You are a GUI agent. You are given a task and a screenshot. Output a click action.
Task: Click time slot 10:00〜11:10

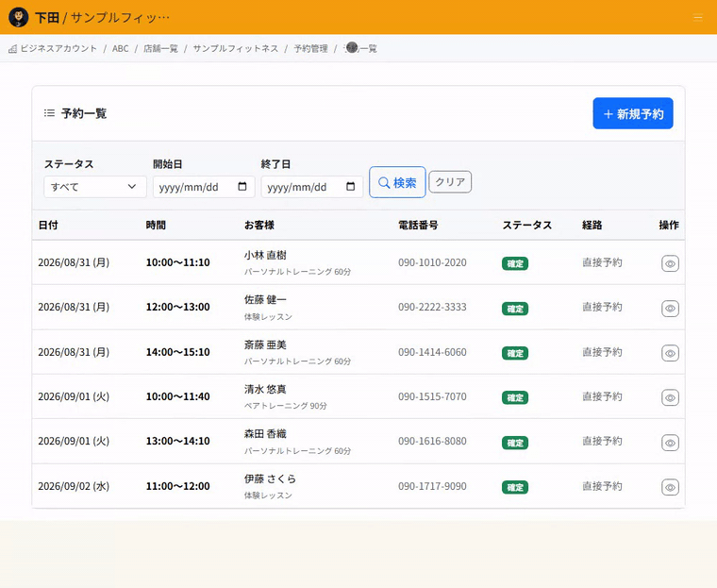(x=178, y=262)
